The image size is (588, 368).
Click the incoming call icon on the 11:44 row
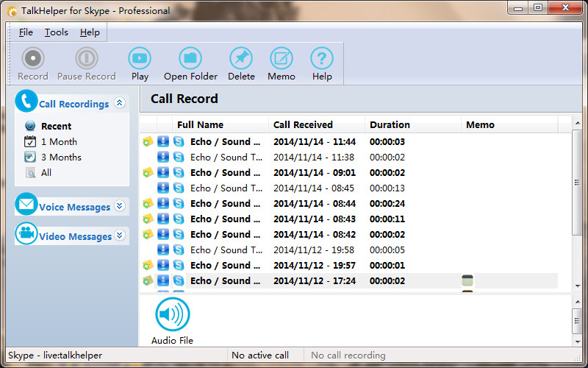pos(163,141)
